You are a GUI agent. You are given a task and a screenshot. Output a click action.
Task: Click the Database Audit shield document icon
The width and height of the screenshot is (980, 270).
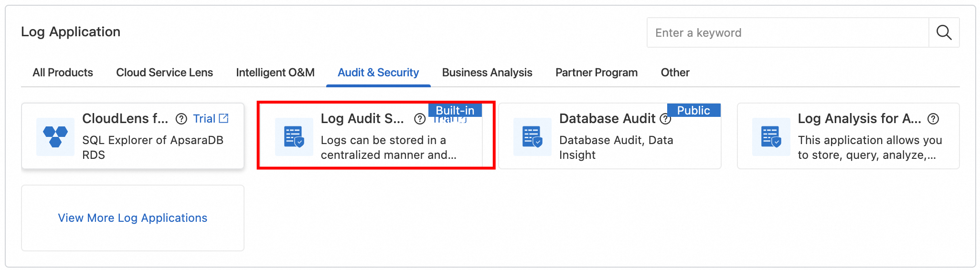pyautogui.click(x=533, y=137)
